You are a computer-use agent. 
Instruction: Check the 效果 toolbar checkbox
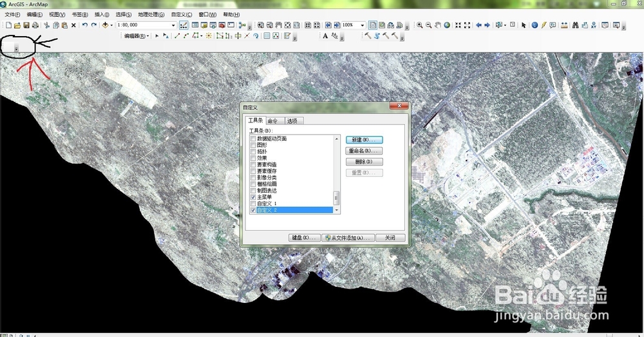click(x=253, y=159)
